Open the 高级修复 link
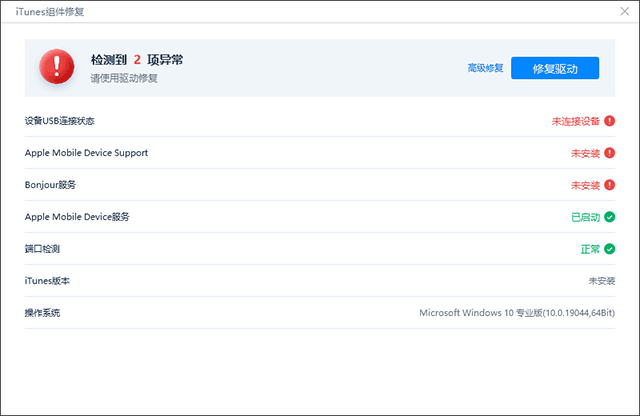The height and width of the screenshot is (416, 640). [485, 68]
